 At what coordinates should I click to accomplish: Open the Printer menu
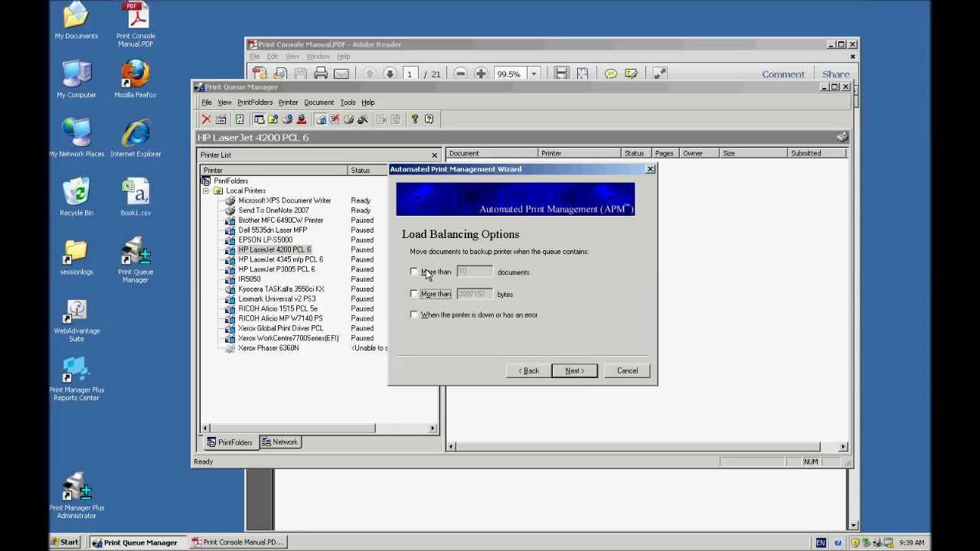coord(288,103)
